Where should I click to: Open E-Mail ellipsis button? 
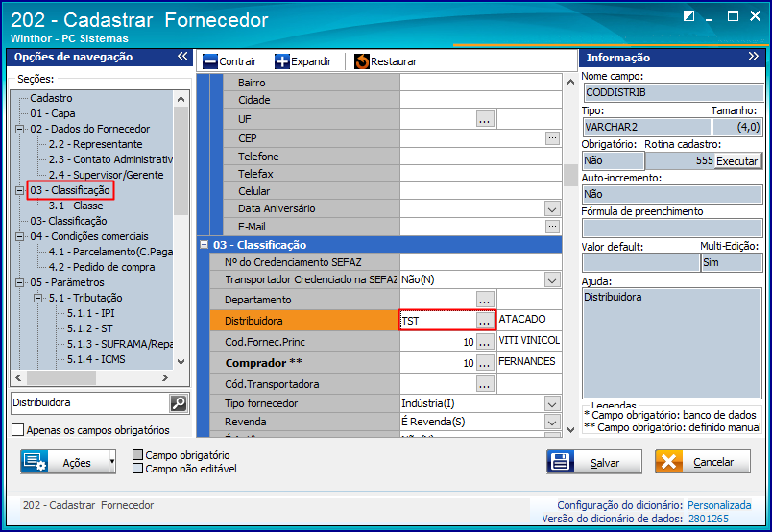coord(552,227)
